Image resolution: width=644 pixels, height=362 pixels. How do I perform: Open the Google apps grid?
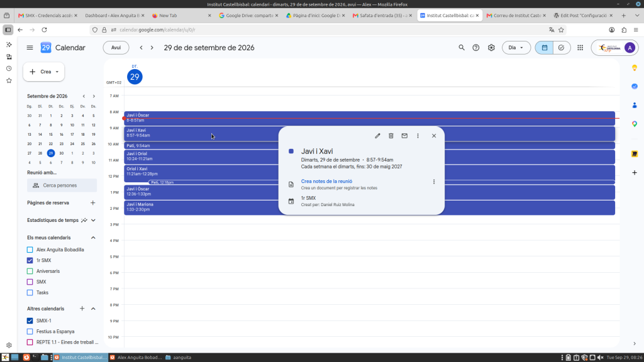pyautogui.click(x=580, y=48)
